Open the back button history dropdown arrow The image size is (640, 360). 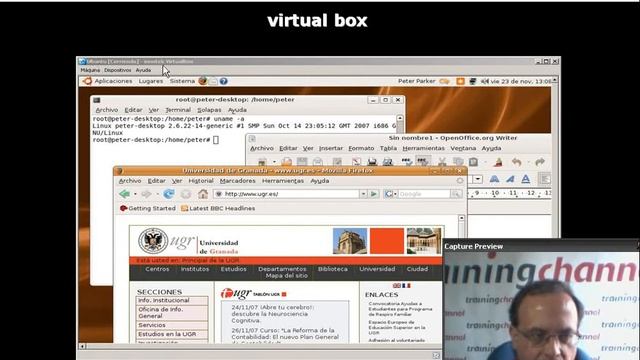click(x=135, y=194)
